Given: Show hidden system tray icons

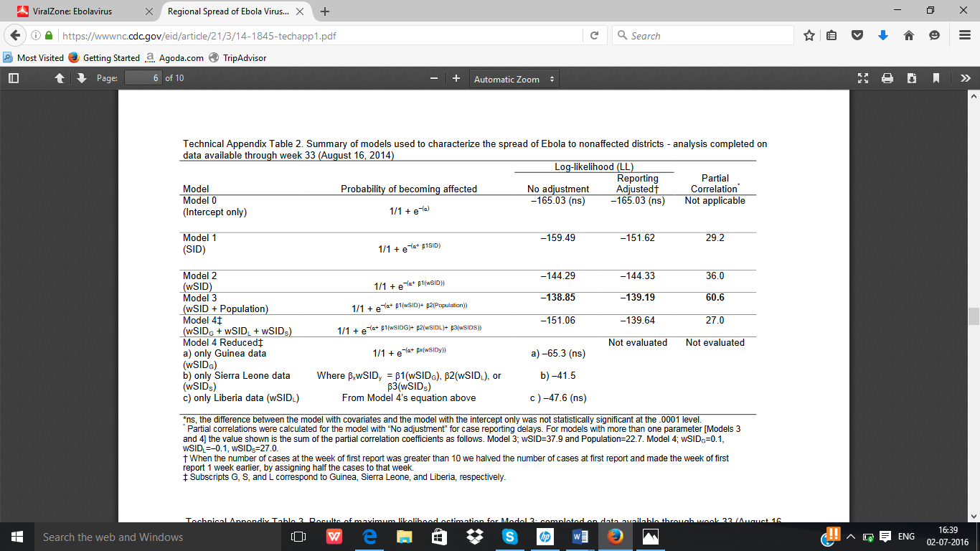Looking at the screenshot, I should pyautogui.click(x=852, y=537).
